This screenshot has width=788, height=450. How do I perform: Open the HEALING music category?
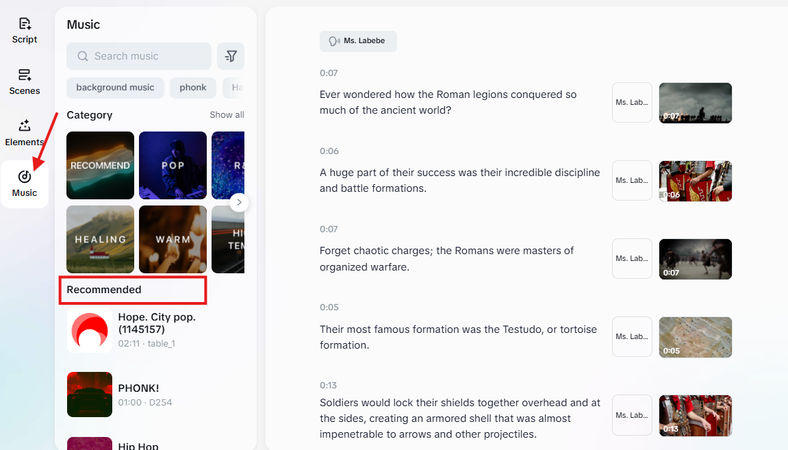pos(100,239)
